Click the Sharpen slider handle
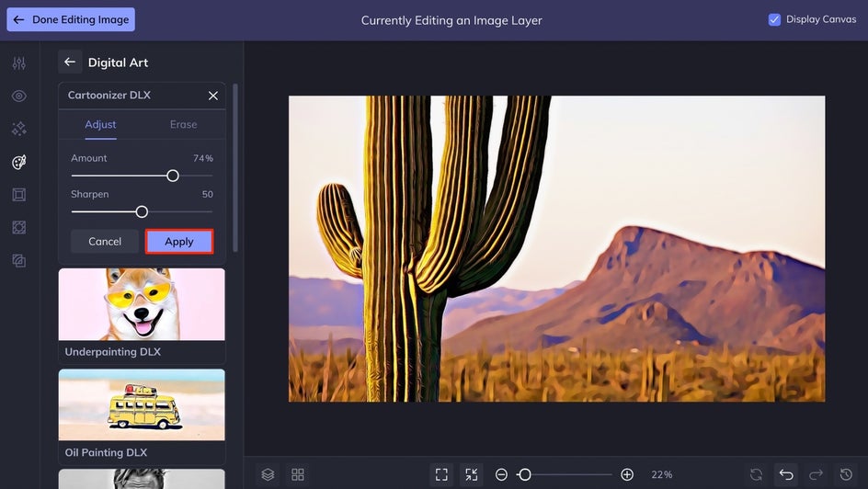 click(x=142, y=211)
